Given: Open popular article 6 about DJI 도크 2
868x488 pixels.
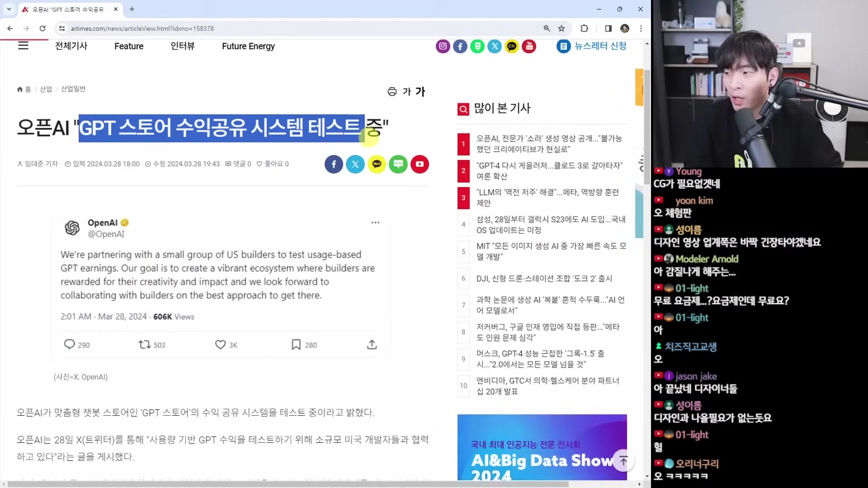Looking at the screenshot, I should pyautogui.click(x=544, y=279).
